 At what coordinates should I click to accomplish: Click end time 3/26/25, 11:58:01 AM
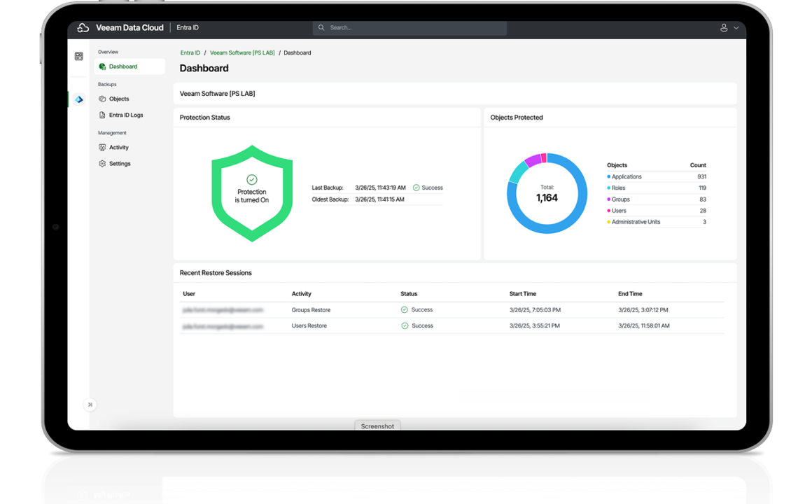(644, 325)
